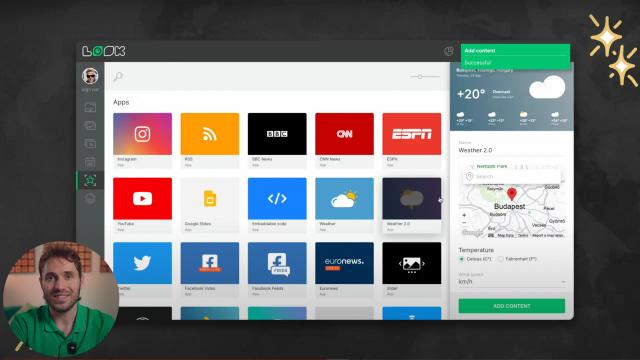Click the round sidebar icon below Apps

90,198
